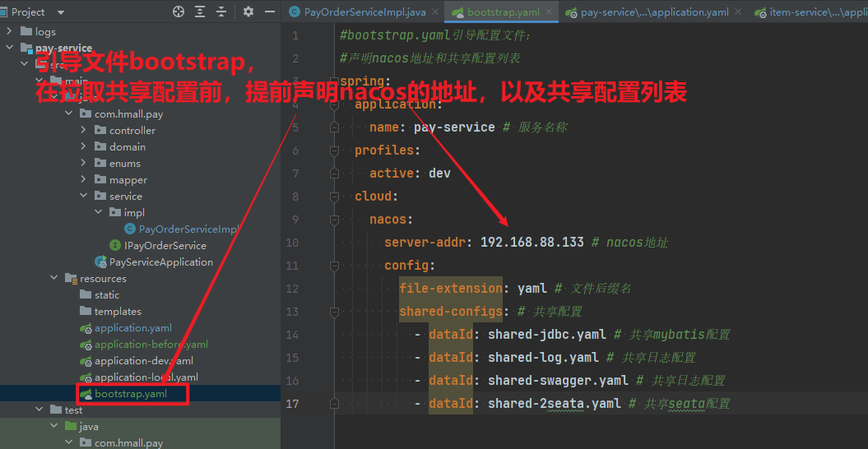Open the Project view selector dropdown
868x449 pixels.
coord(63,12)
